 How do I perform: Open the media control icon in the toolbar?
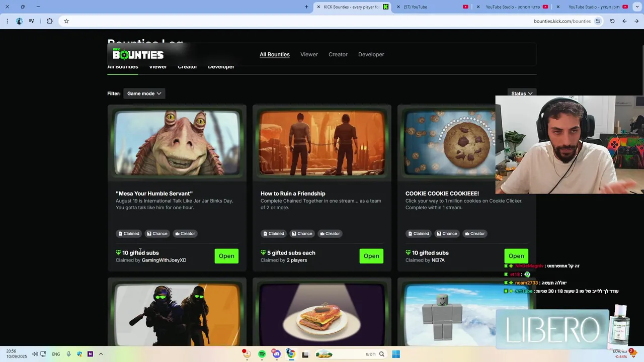(x=32, y=21)
